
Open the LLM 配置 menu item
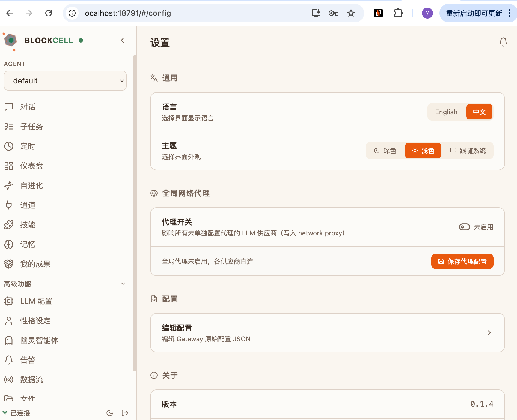click(x=36, y=301)
